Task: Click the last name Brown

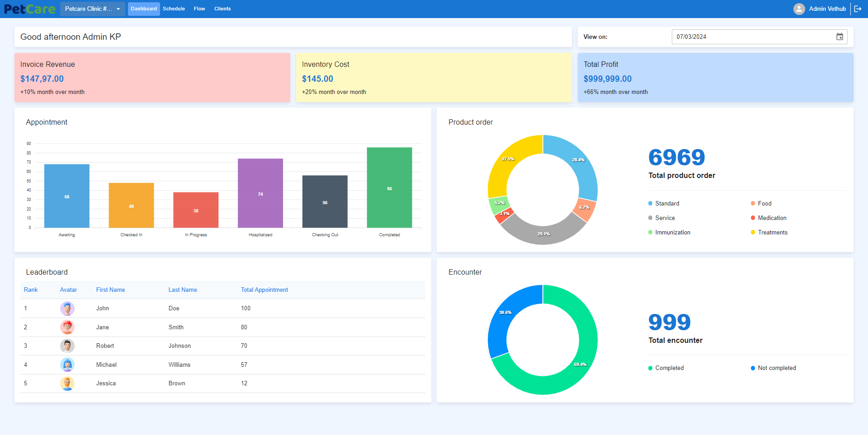Action: (177, 384)
